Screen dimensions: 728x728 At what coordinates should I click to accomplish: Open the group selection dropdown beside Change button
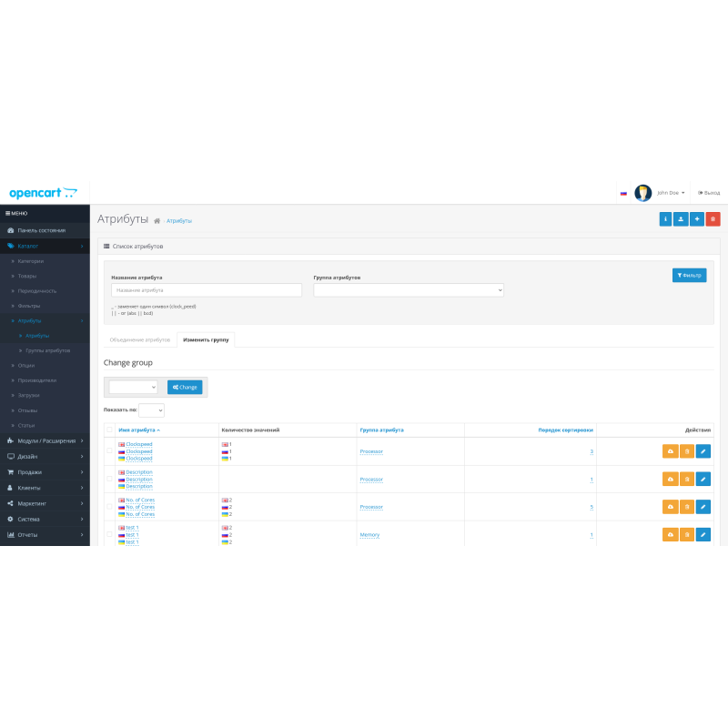(x=132, y=386)
